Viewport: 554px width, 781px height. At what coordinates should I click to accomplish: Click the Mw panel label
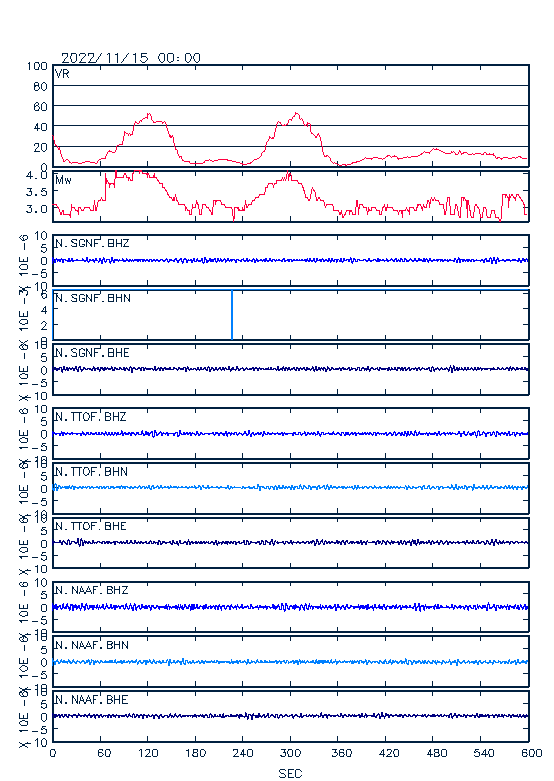click(x=63, y=180)
